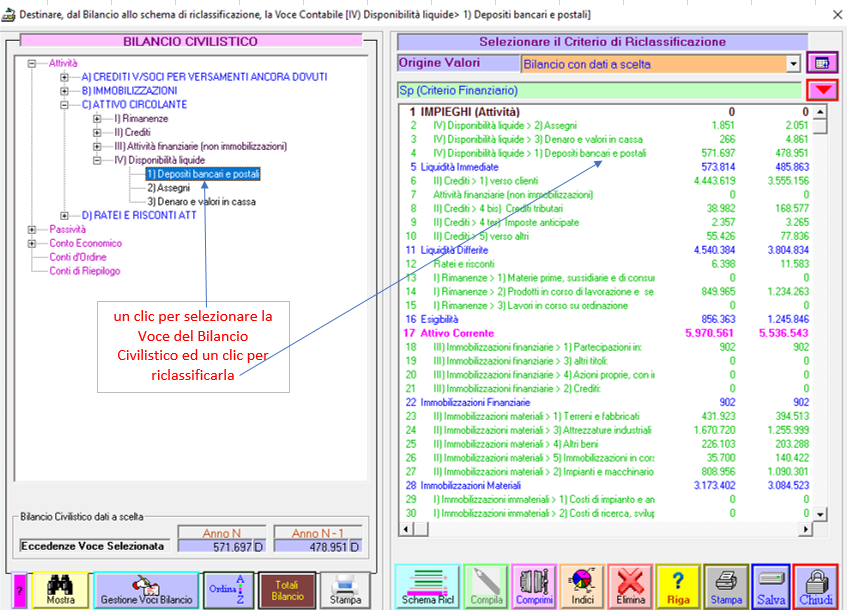
Task: Click horizontal scrollbar right arrow
Action: (x=805, y=529)
